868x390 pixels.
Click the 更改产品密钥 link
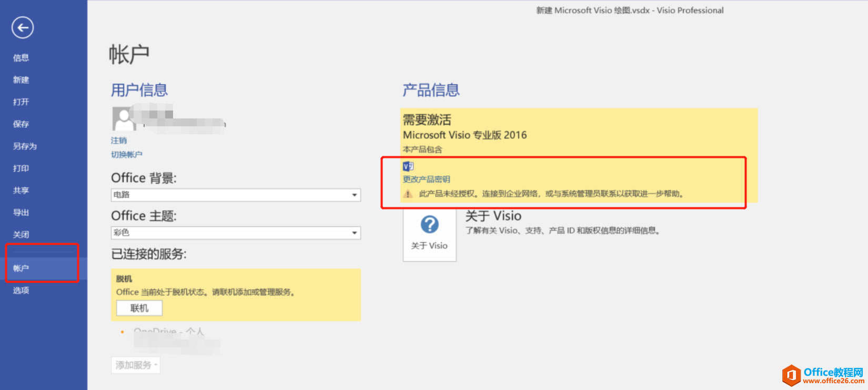(427, 179)
